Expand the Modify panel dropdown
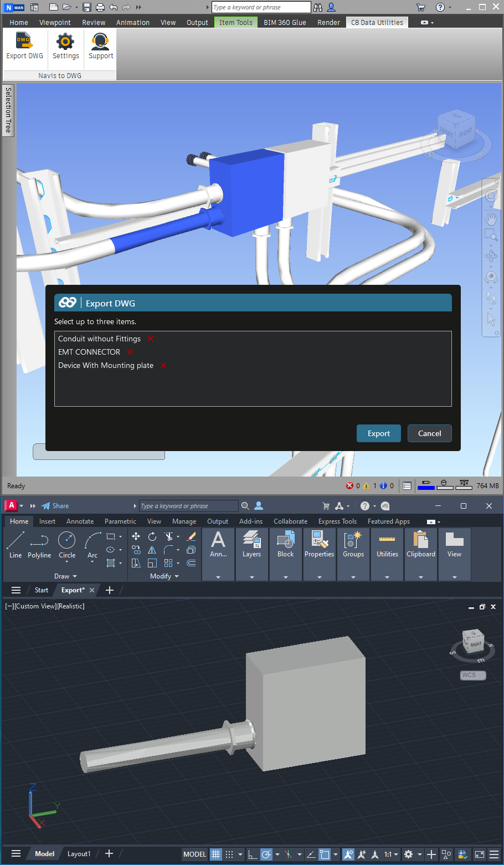 pyautogui.click(x=164, y=576)
